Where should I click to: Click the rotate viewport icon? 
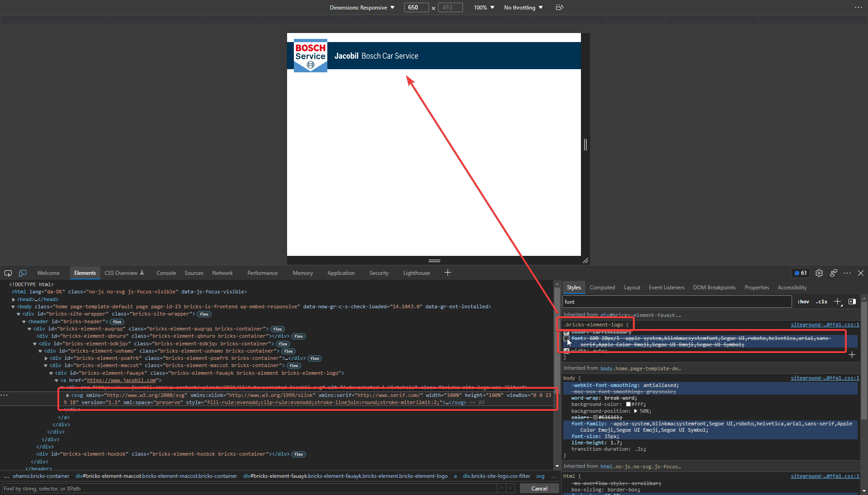(559, 7)
